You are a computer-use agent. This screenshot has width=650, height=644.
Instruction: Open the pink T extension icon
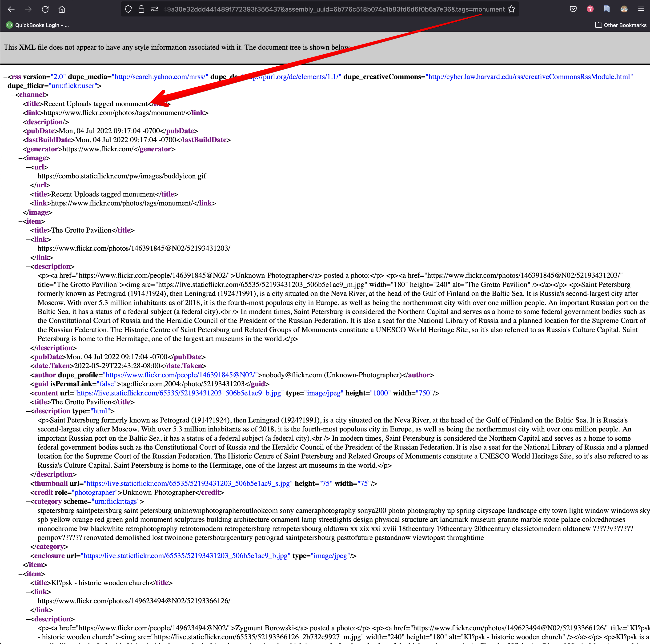click(x=590, y=9)
